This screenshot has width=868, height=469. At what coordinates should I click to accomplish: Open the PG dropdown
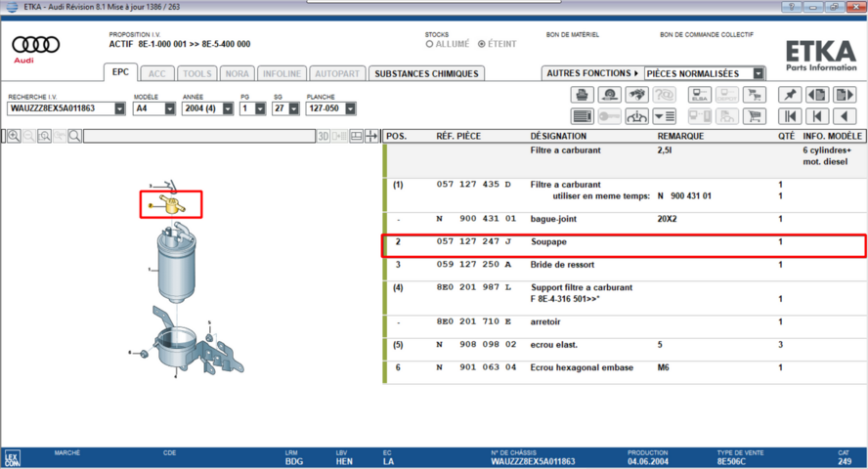click(260, 108)
